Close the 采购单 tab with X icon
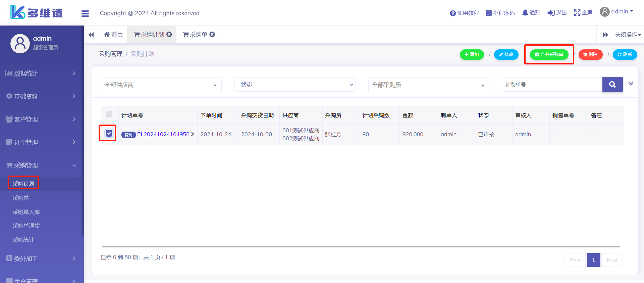This screenshot has height=283, width=644. tap(212, 34)
